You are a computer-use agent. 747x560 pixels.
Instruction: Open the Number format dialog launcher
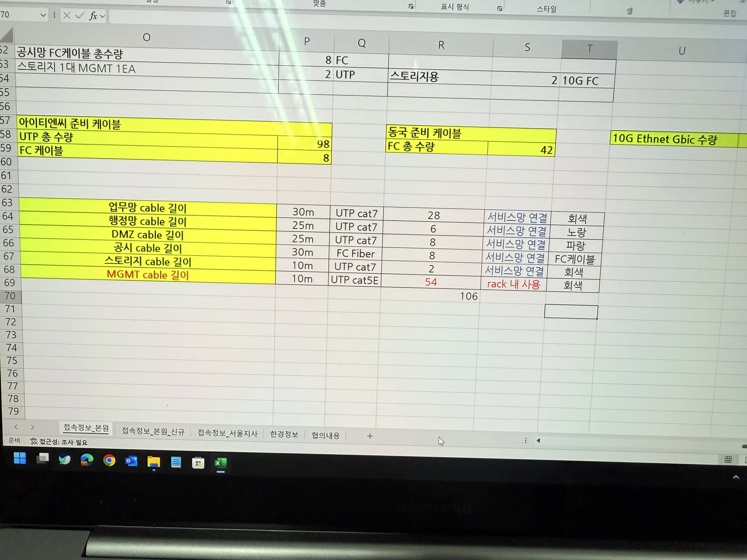[x=500, y=9]
